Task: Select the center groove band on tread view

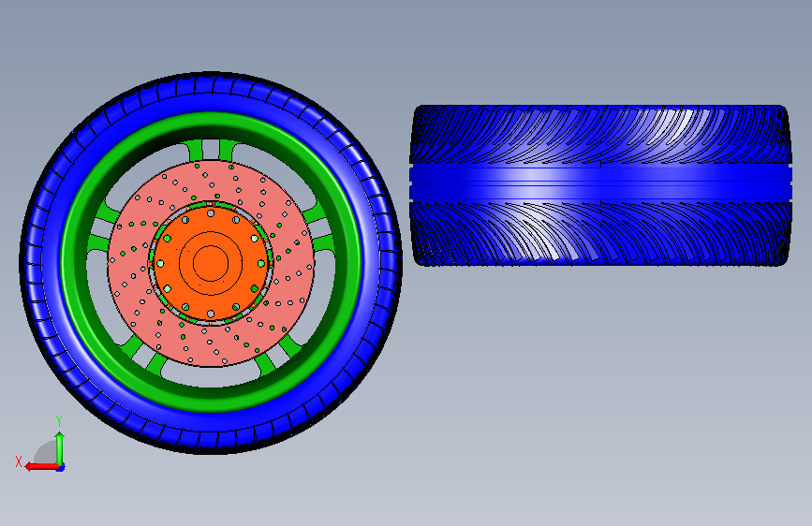Action: 600,183
